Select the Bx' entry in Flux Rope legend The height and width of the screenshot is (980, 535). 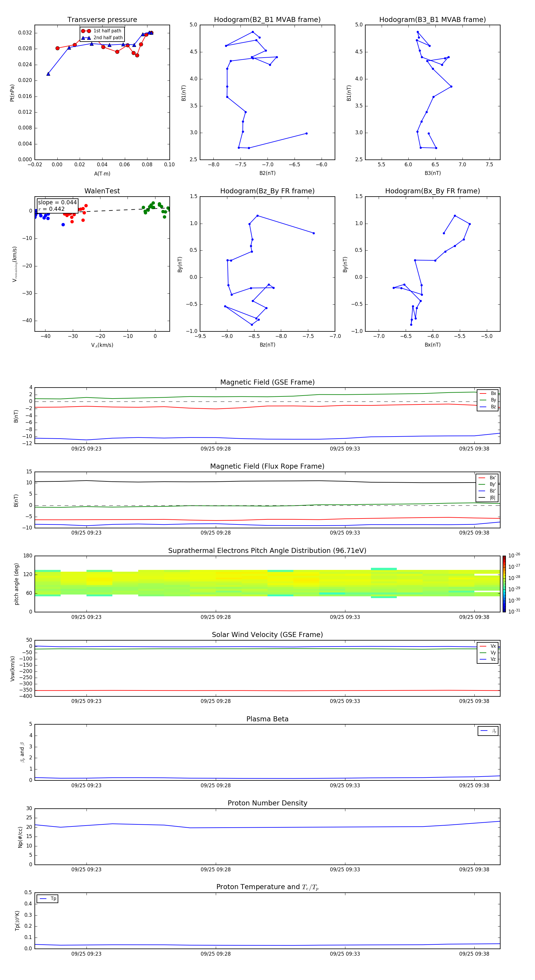tap(487, 478)
